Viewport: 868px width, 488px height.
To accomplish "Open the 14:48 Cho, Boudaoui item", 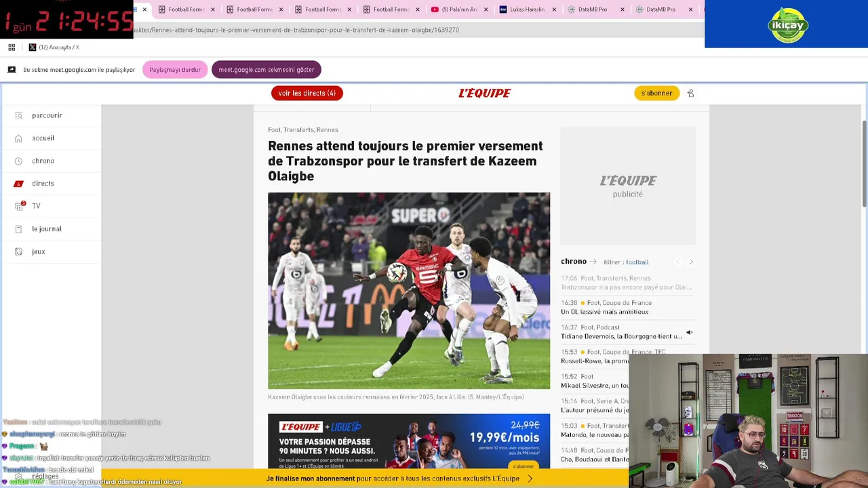I will tap(595, 455).
